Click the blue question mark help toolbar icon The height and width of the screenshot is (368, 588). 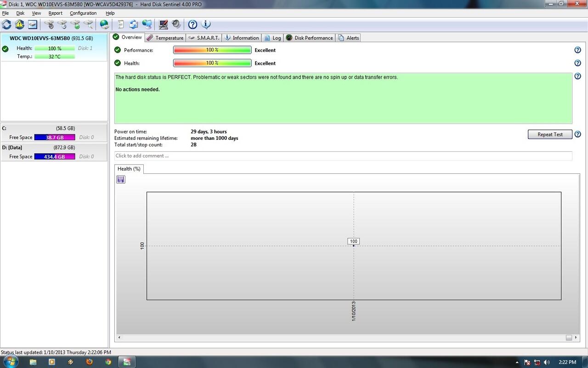point(193,24)
